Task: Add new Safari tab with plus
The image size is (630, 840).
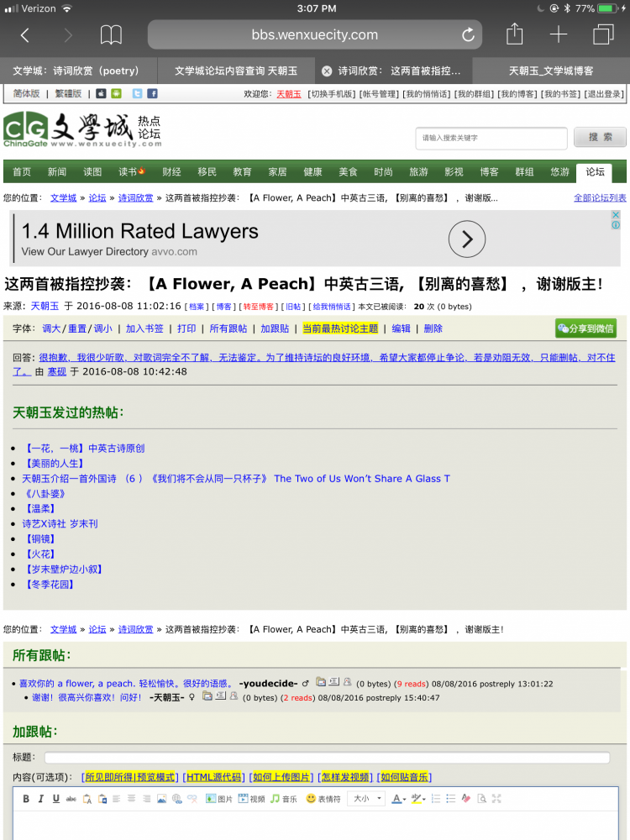Action: 559,34
